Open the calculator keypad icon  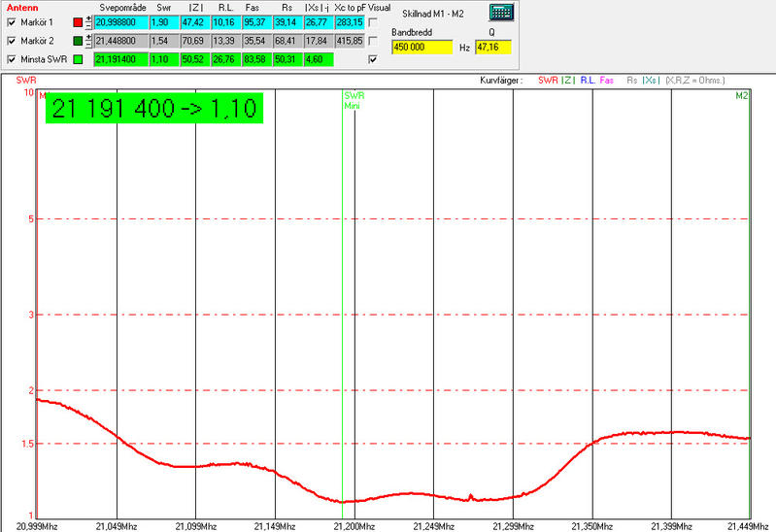click(501, 13)
